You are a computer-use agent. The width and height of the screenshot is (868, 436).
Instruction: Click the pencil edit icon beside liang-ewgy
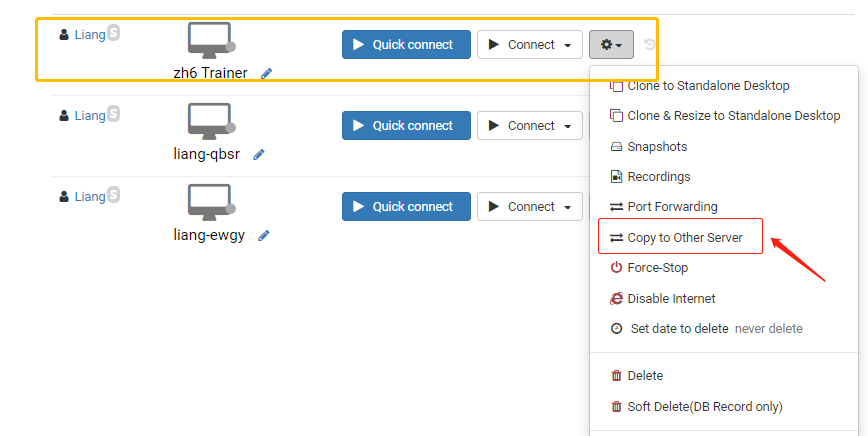[x=264, y=236]
